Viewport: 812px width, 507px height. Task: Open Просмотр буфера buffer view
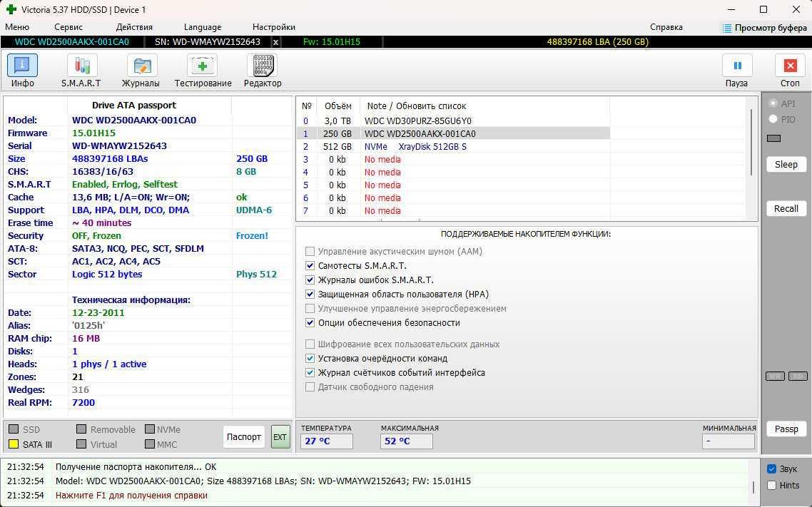[765, 27]
